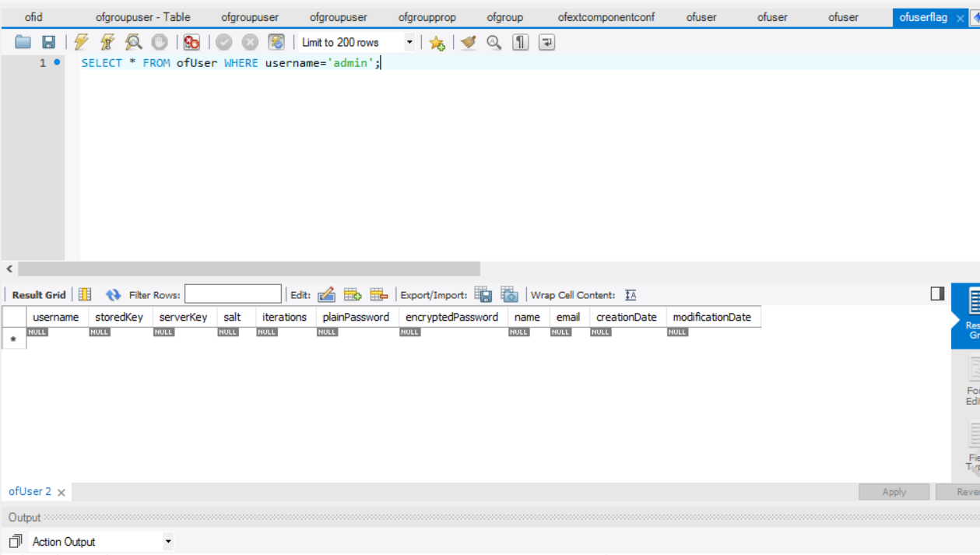Place cursor in the SELECT query text
This screenshot has height=555, width=980.
point(231,63)
